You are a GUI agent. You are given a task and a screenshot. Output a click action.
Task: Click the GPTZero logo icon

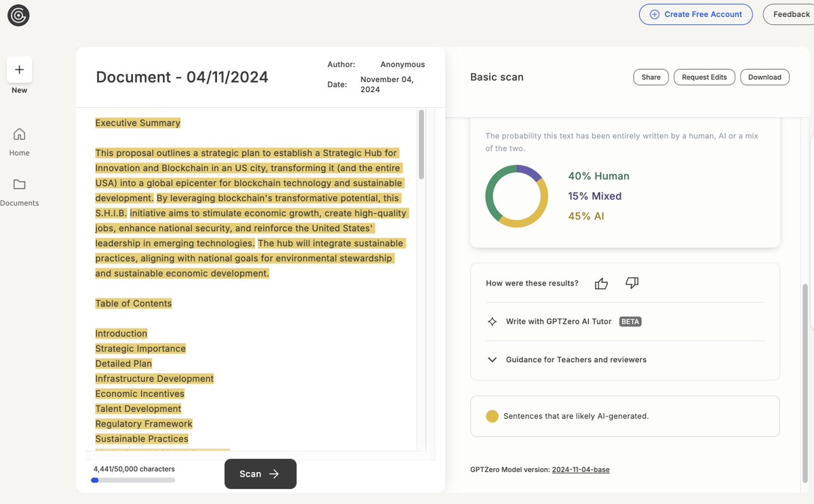18,15
